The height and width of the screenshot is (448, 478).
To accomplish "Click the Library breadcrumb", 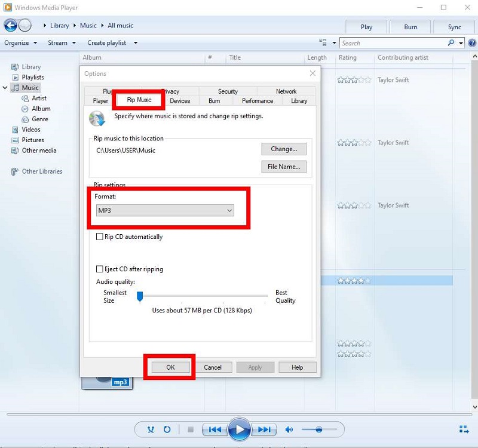I will (59, 26).
